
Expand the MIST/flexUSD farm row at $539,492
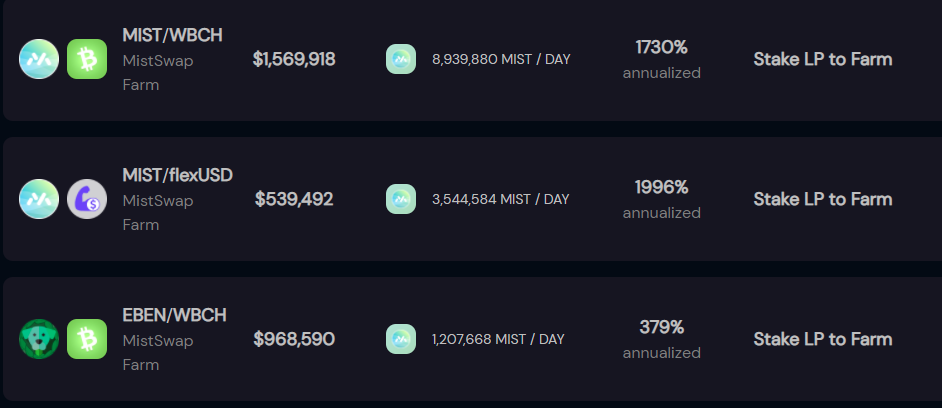click(472, 199)
